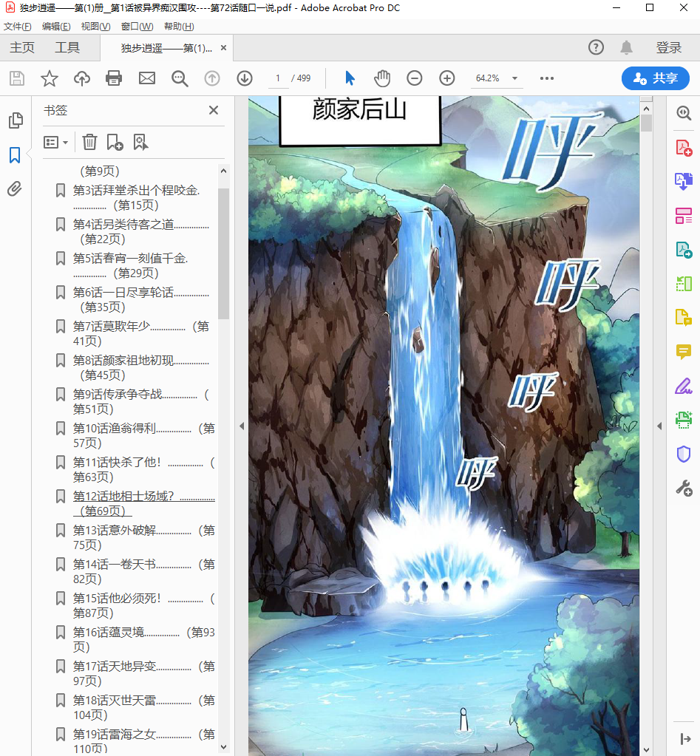The width and height of the screenshot is (700, 756).
Task: Switch to 主页 tab
Action: pyautogui.click(x=22, y=48)
